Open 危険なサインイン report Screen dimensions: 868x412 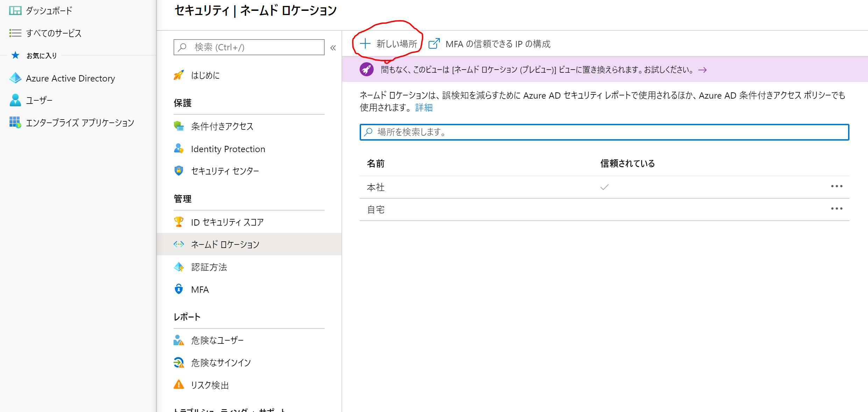221,363
